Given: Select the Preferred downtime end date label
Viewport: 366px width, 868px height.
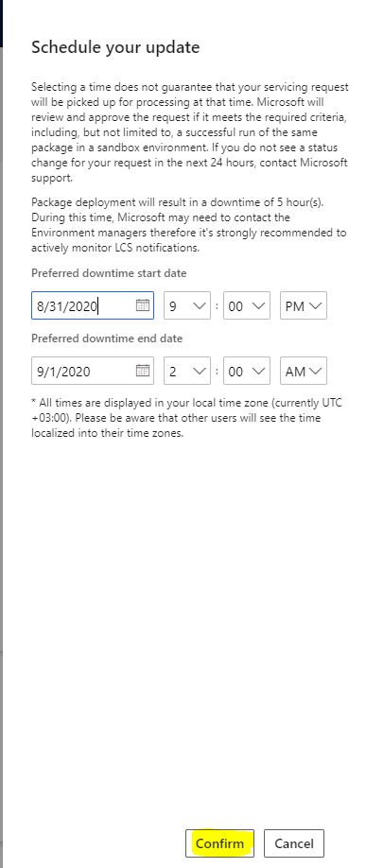Looking at the screenshot, I should [107, 338].
